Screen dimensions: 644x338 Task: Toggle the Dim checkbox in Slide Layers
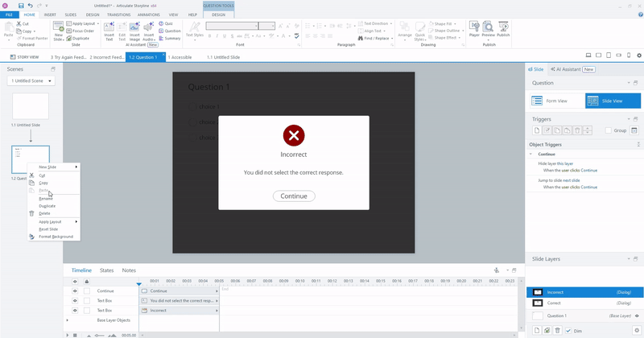[568, 330]
